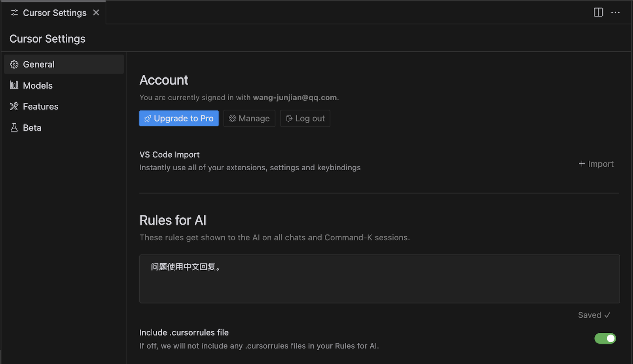633x364 pixels.
Task: Select the Models bar chart icon
Action: click(x=14, y=85)
